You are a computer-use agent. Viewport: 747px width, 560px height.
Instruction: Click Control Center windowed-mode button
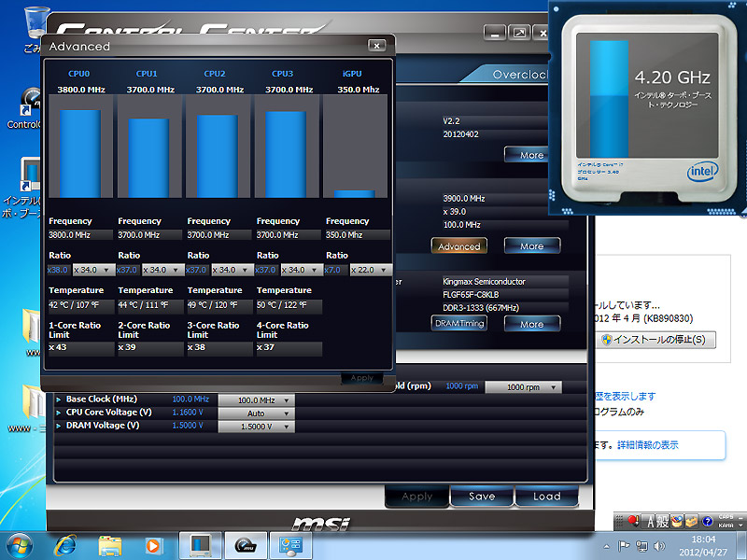[x=519, y=33]
